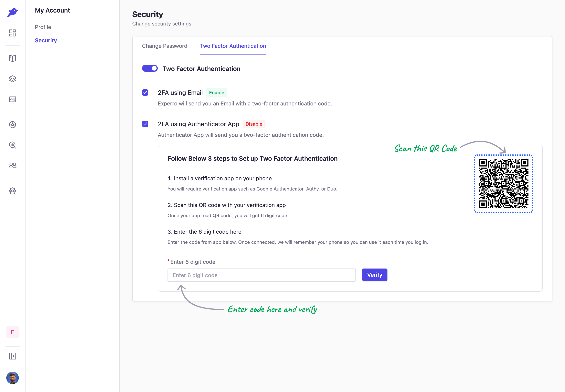Open the user circle icon in sidebar
Screen dimensions: 565x392
point(13,125)
